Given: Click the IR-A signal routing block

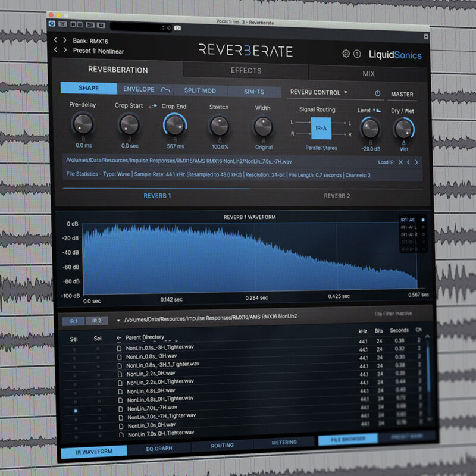Looking at the screenshot, I should (x=321, y=128).
